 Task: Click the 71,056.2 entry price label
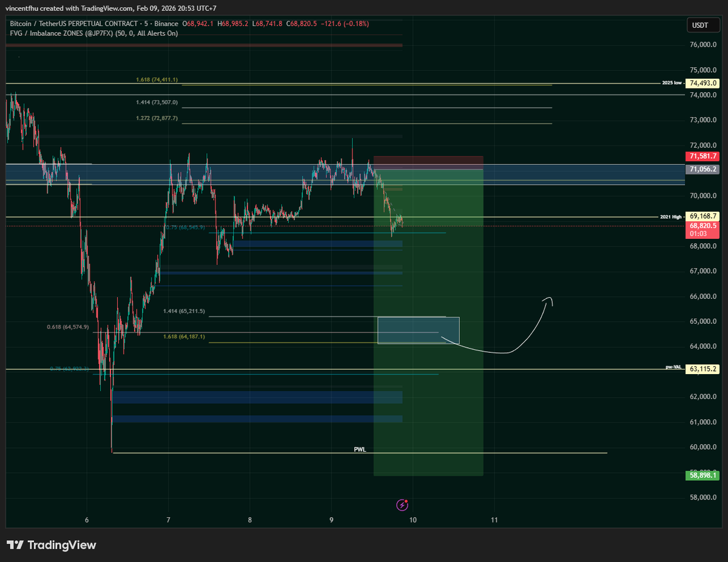coord(703,169)
